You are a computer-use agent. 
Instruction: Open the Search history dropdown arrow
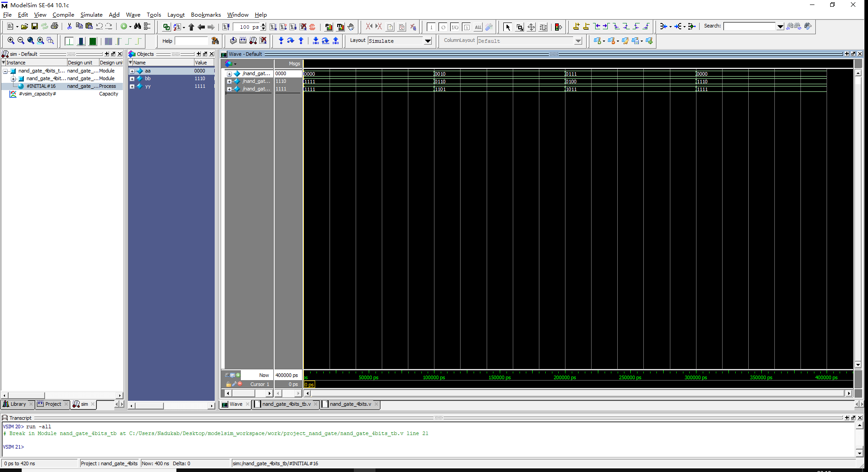pos(780,26)
